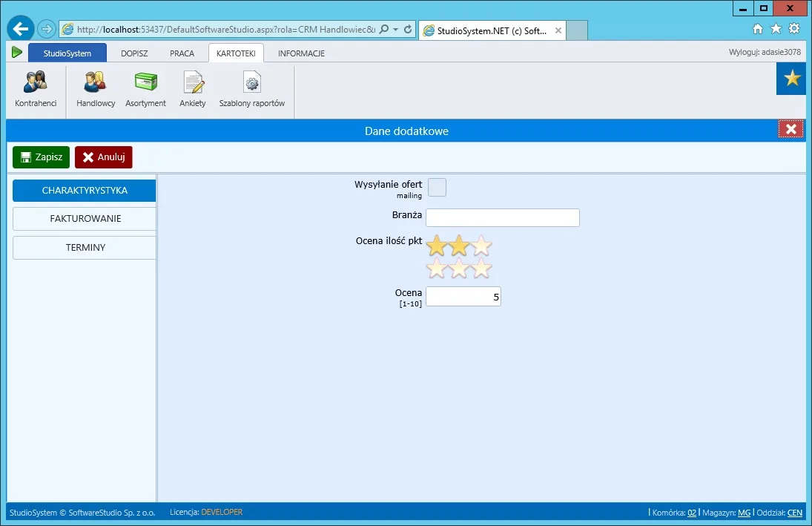Open the Kontrahenci card file
812x526 pixels.
(x=36, y=89)
